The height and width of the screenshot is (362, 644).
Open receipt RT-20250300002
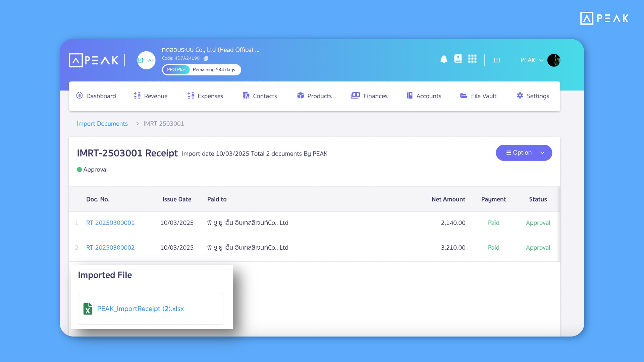click(110, 248)
